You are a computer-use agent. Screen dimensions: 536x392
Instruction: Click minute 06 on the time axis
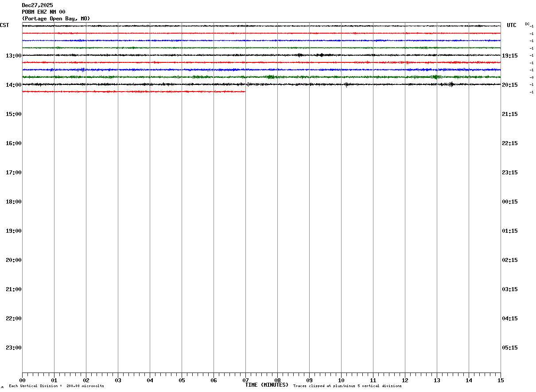click(214, 380)
